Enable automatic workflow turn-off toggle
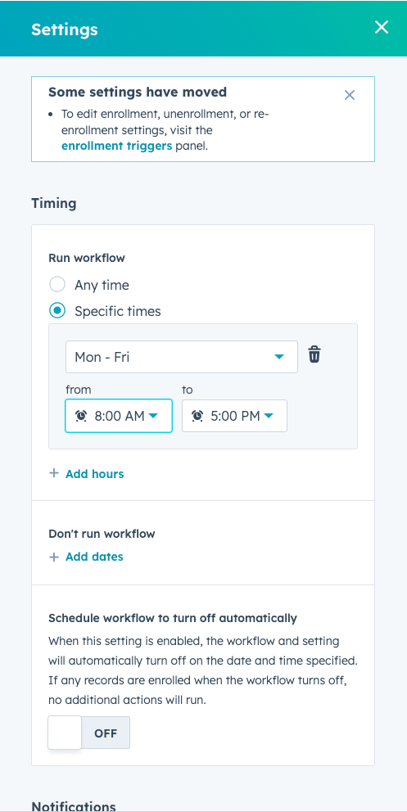 [89, 732]
